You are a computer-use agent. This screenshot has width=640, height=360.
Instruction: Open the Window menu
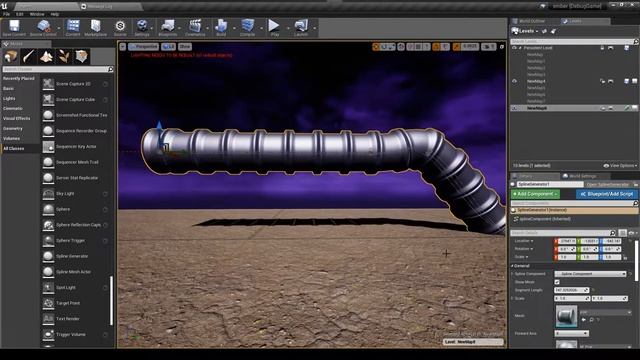[x=37, y=14]
